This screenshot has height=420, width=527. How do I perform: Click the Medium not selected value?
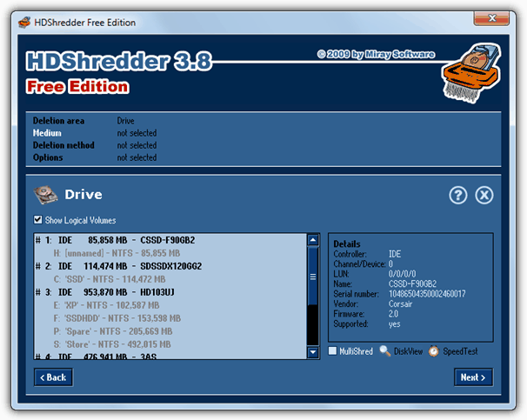coord(137,133)
